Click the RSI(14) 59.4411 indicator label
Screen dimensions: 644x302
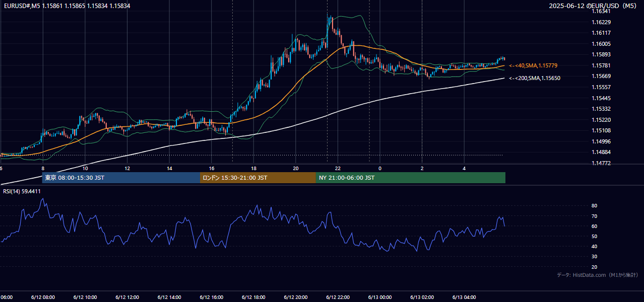click(22, 191)
